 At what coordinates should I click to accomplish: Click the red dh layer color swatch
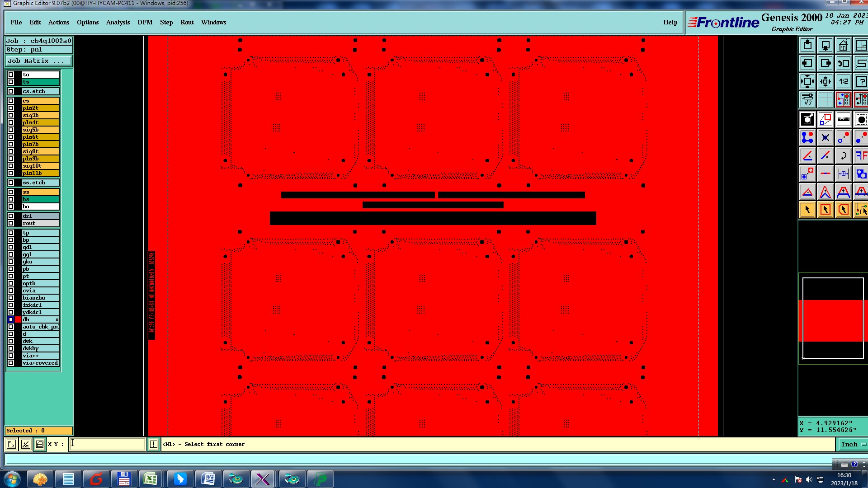(x=18, y=319)
